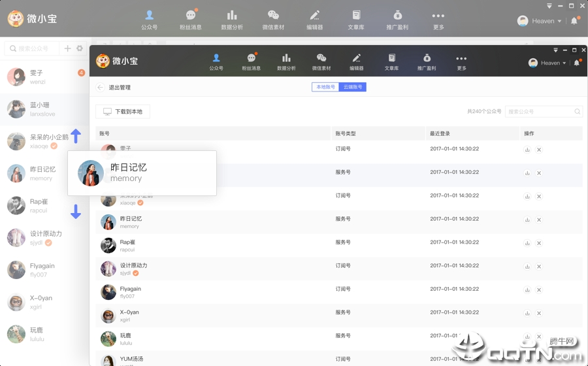588x366 pixels.
Task: Click the plus icon to add an account in sidebar
Action: point(67,48)
